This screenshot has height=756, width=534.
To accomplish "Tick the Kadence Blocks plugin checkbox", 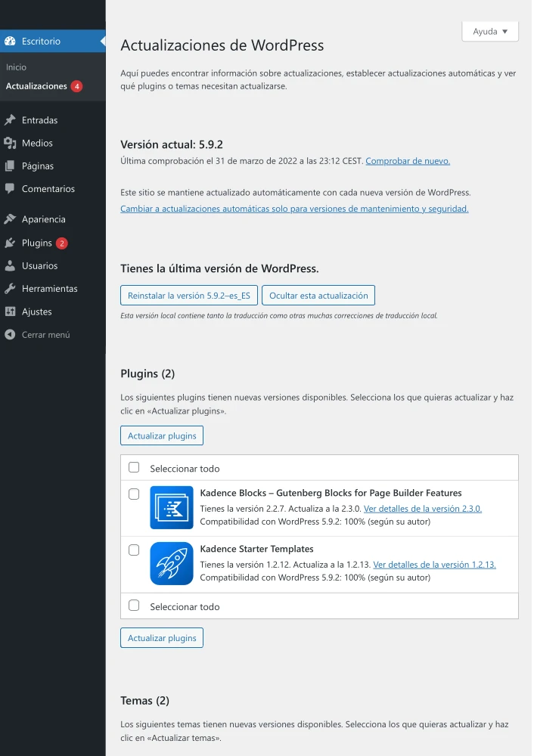I will click(134, 494).
